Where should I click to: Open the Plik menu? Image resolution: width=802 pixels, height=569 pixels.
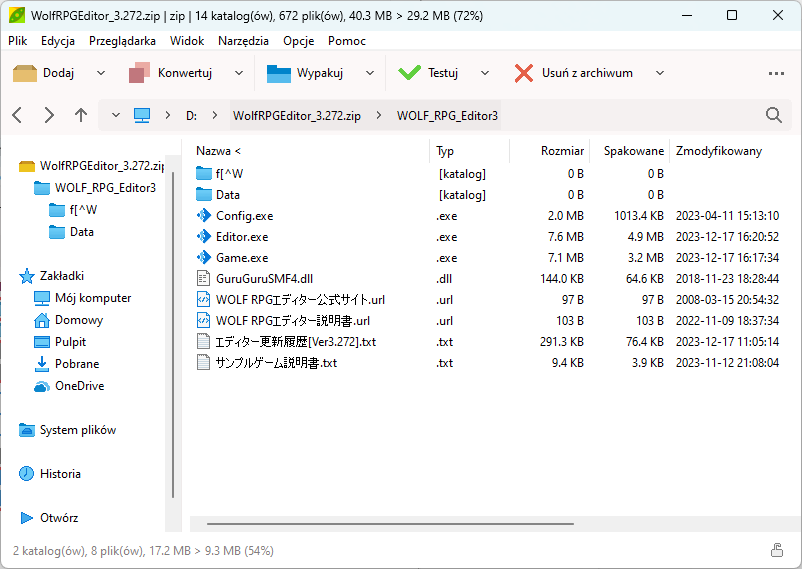17,41
